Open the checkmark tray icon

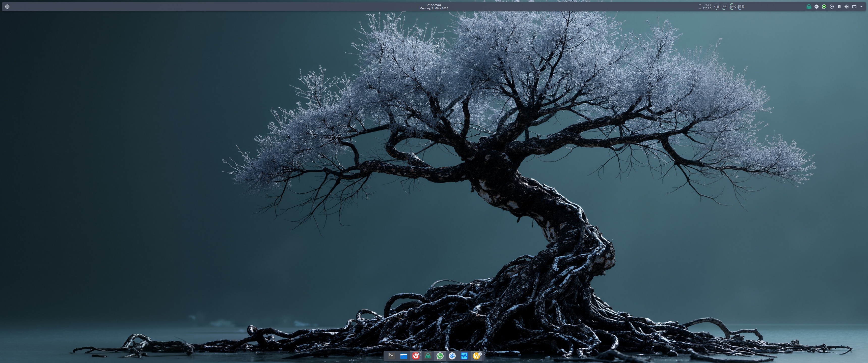click(x=817, y=6)
